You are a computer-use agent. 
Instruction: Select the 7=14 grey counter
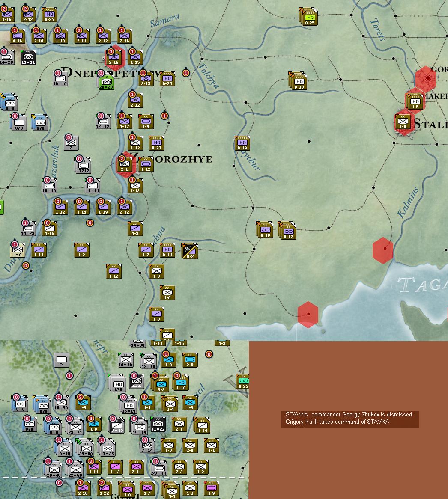click(147, 446)
